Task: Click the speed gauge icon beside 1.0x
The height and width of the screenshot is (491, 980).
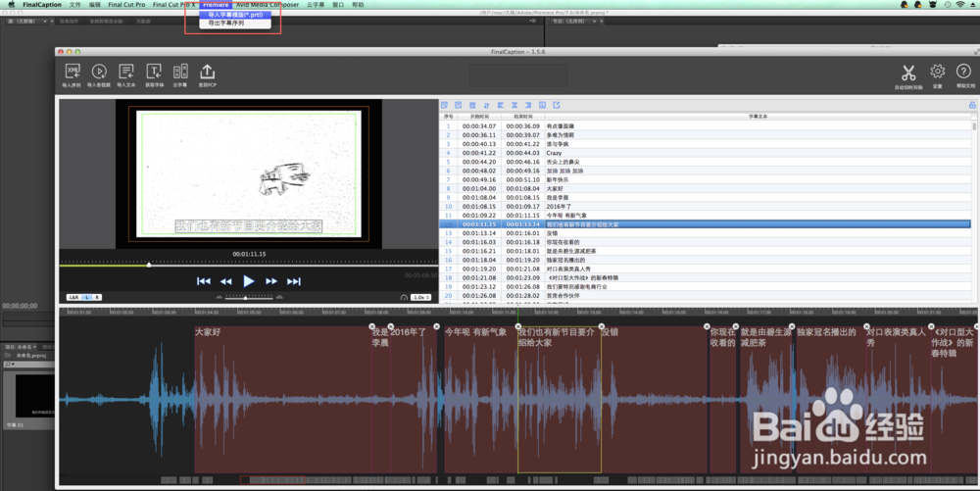Action: (x=404, y=297)
